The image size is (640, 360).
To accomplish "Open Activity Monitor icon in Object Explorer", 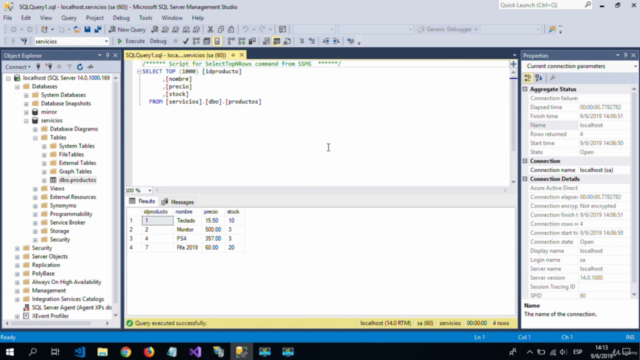I will 90,67.
